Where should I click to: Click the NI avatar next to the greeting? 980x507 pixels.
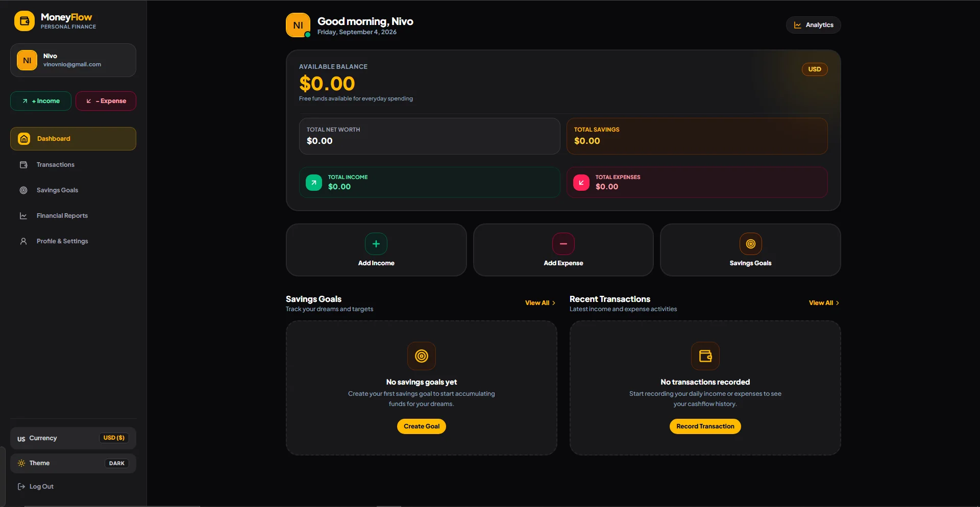point(298,25)
